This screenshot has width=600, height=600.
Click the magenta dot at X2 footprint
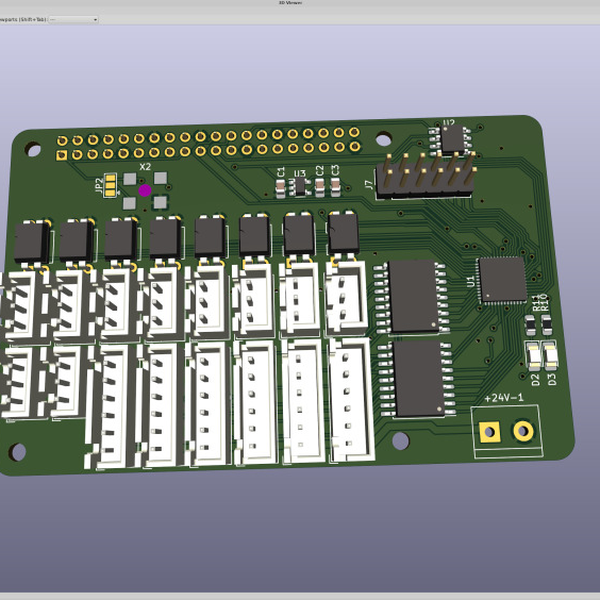(x=145, y=191)
